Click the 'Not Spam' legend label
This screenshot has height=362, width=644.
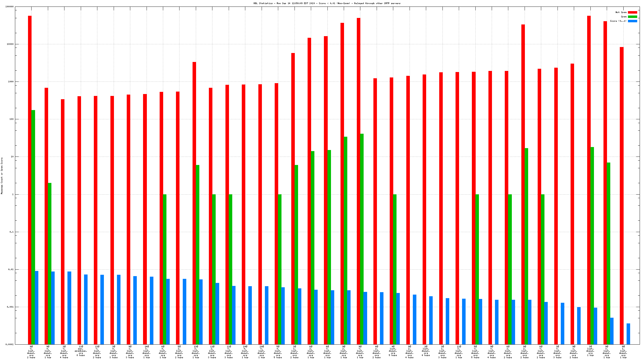(621, 12)
